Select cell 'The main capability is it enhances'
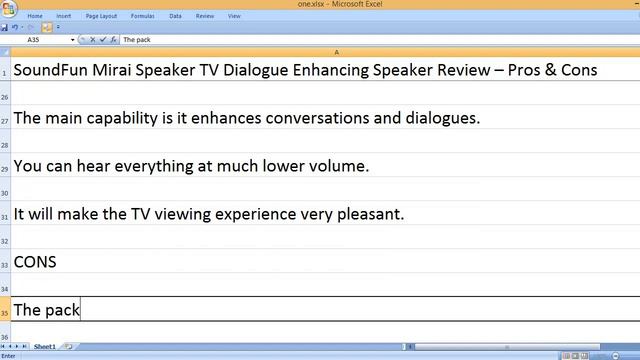This screenshot has height=360, width=640. (325, 117)
